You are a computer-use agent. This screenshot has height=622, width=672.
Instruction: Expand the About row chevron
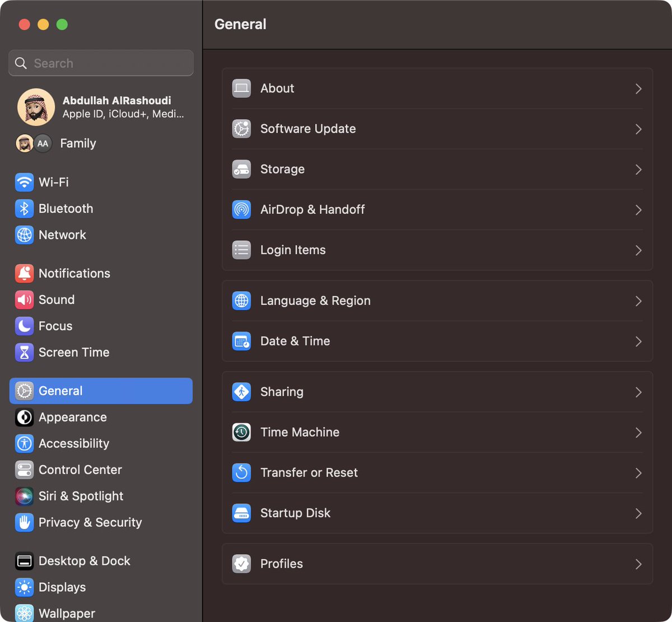coord(638,88)
